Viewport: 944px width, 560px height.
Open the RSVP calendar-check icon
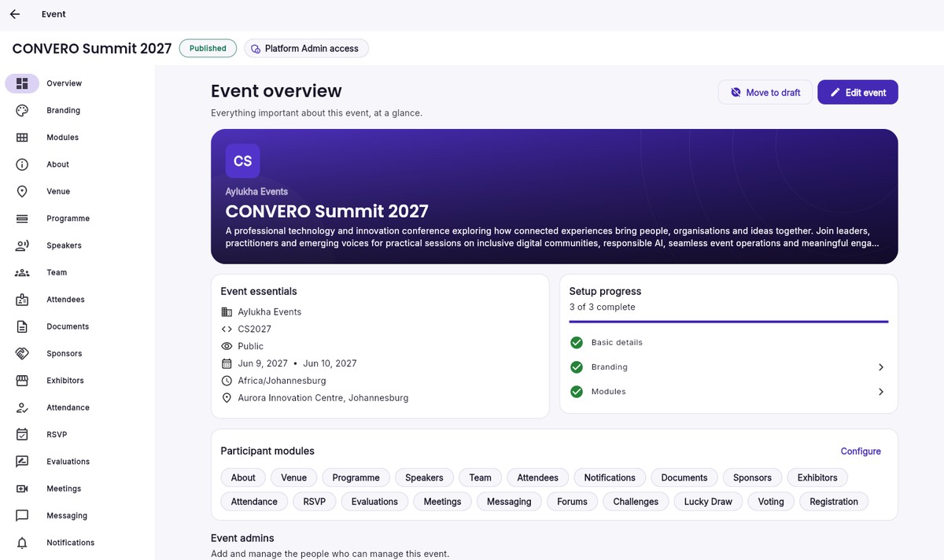coord(22,434)
